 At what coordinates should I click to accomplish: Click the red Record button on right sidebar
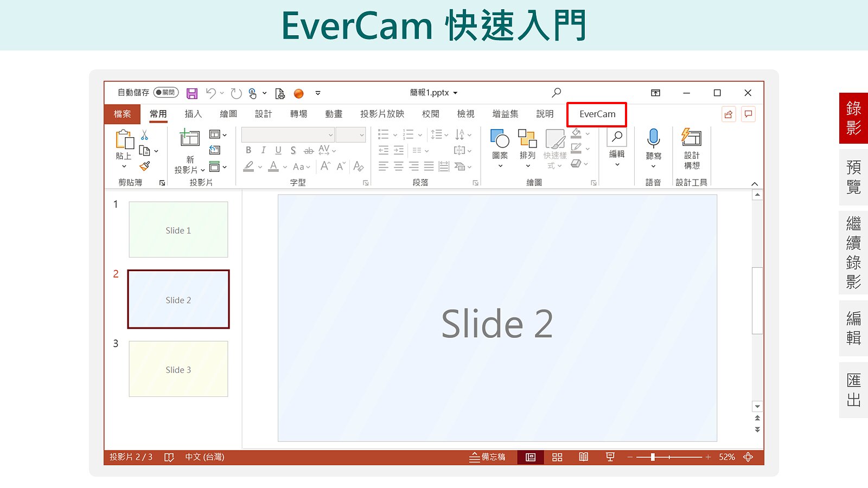(853, 118)
